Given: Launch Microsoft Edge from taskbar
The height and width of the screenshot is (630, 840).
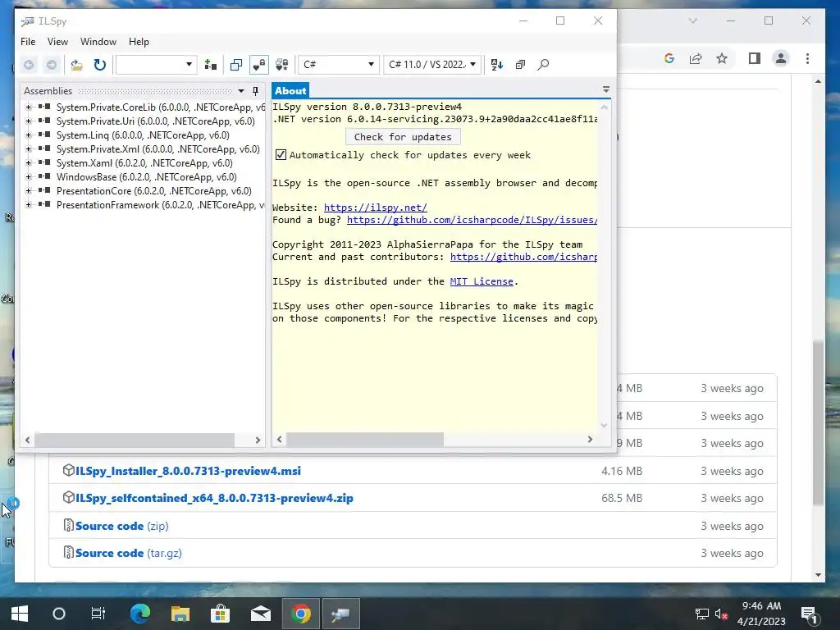Looking at the screenshot, I should (x=140, y=614).
